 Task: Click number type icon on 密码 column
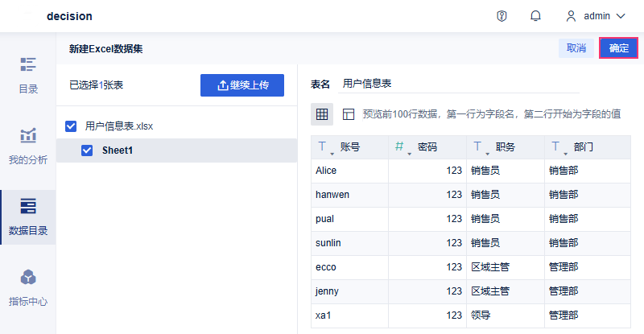399,147
